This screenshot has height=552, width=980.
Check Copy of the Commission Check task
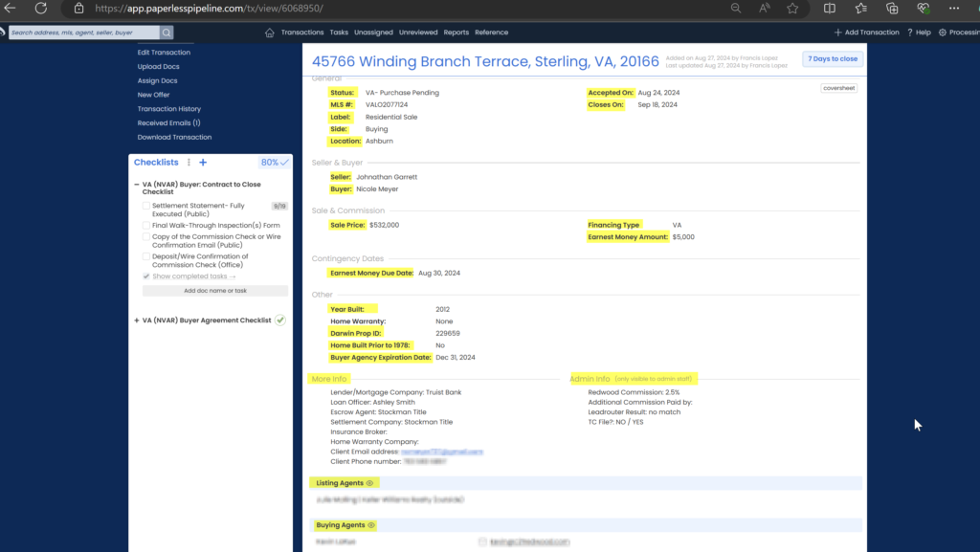(x=146, y=236)
